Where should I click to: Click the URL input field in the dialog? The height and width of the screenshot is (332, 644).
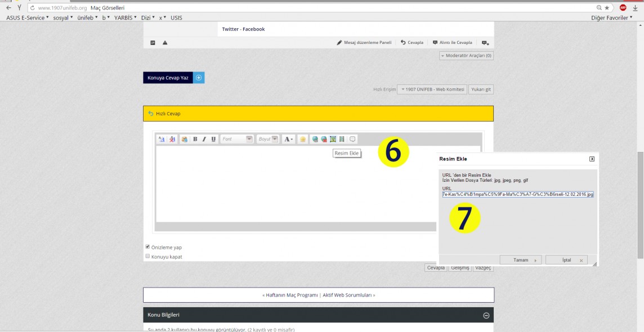point(517,194)
